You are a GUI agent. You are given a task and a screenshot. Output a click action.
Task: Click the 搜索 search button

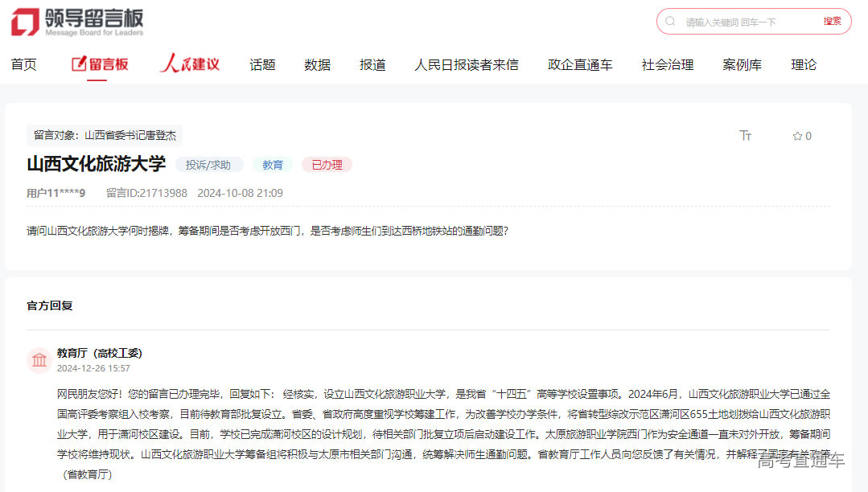point(832,21)
